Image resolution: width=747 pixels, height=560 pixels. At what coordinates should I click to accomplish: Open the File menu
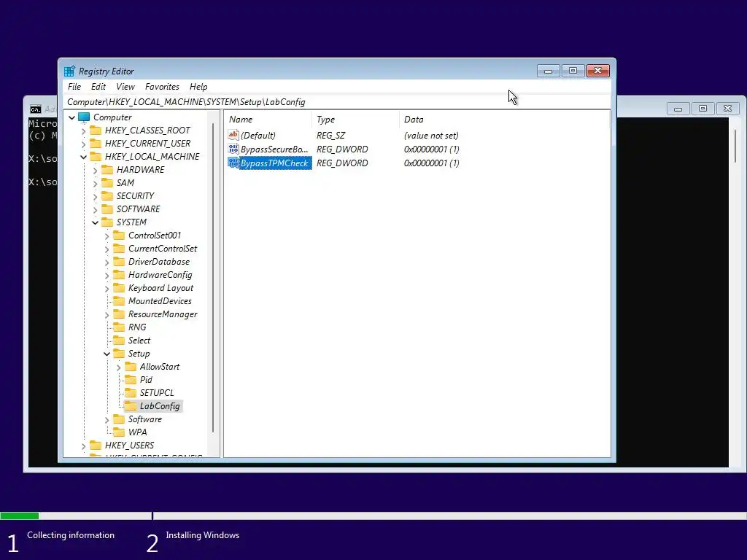[74, 87]
